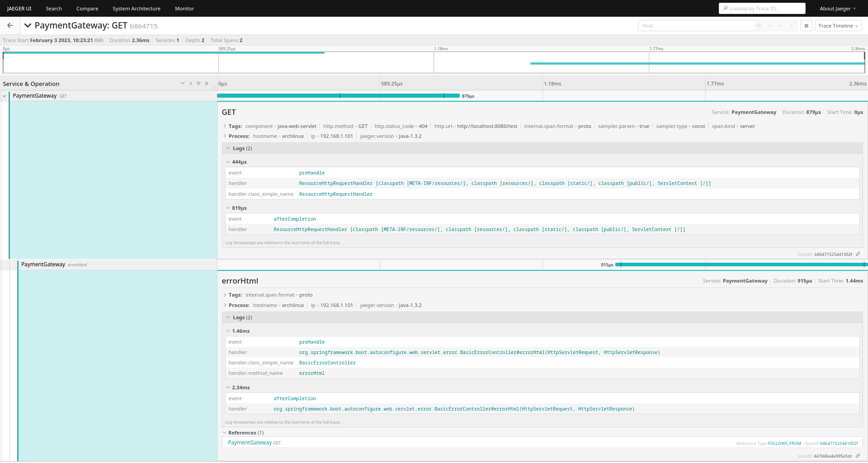The height and width of the screenshot is (463, 868).
Task: Open keyboard shortcuts command icon
Action: tap(806, 26)
